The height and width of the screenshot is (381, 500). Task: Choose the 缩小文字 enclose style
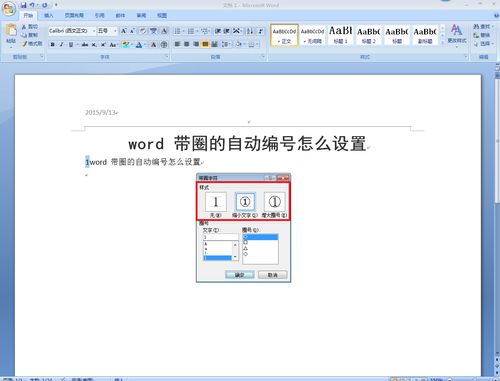[245, 204]
